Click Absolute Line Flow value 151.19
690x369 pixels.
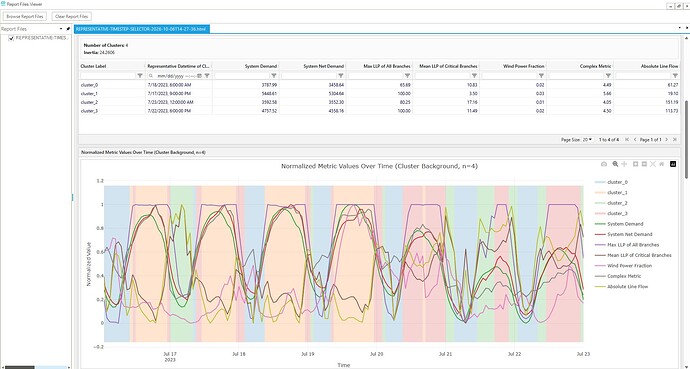(672, 102)
